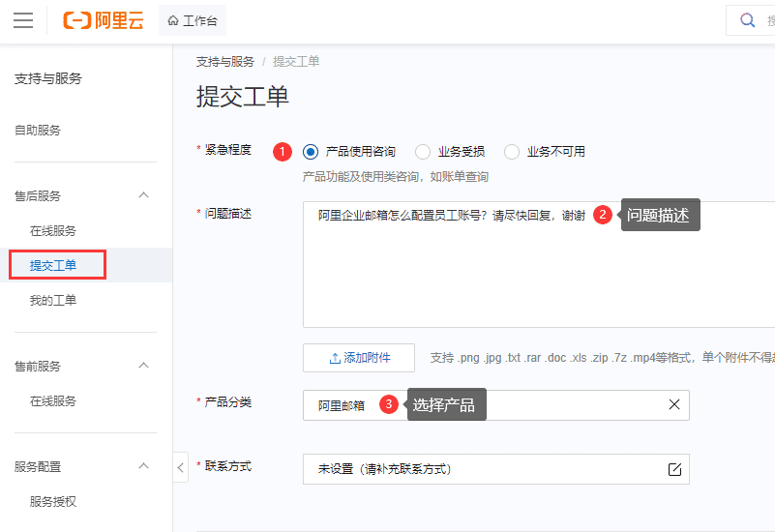Click the Alibaba Cloud logo
775x532 pixels.
pyautogui.click(x=104, y=20)
